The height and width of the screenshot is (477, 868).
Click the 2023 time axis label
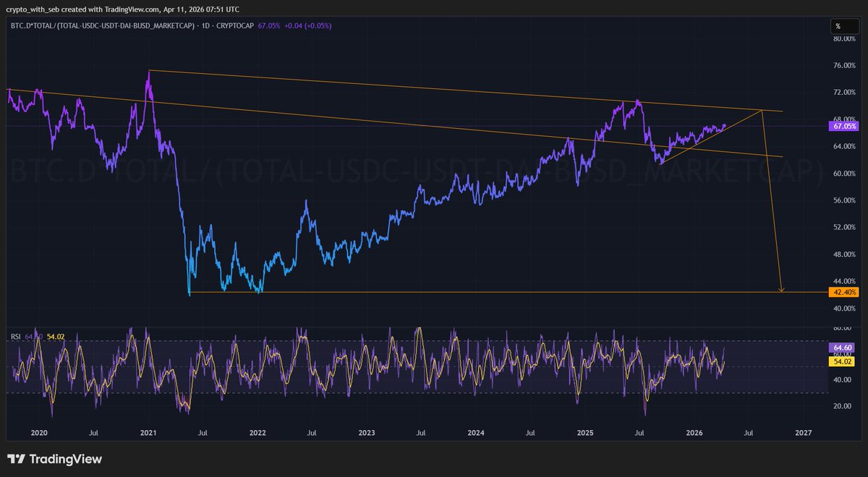click(367, 433)
